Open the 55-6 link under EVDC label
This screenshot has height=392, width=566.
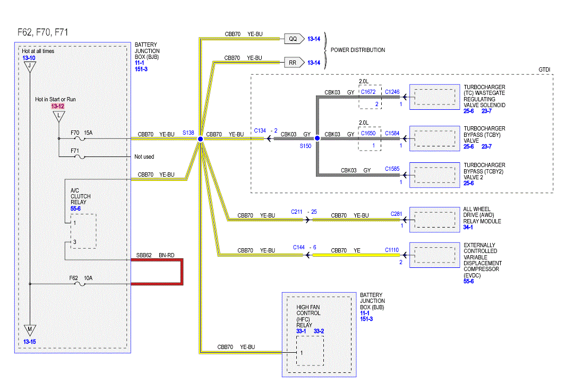pos(469,281)
